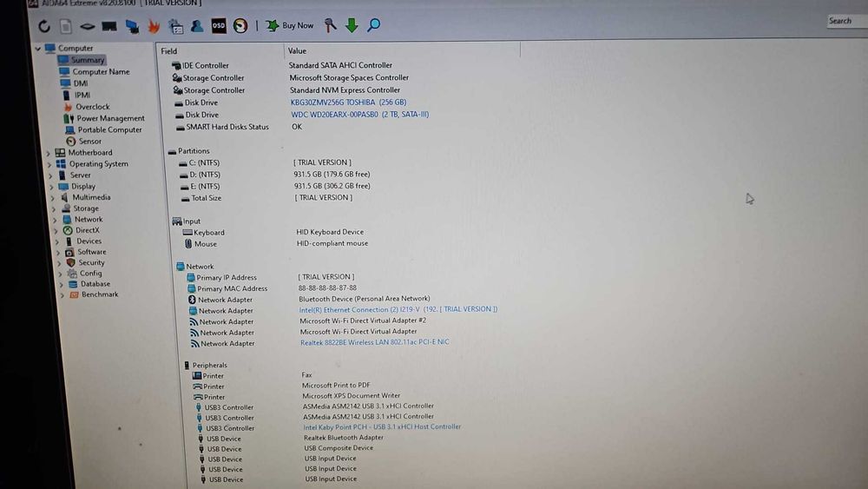
Task: Click the Refresh toolbar icon
Action: 44,26
